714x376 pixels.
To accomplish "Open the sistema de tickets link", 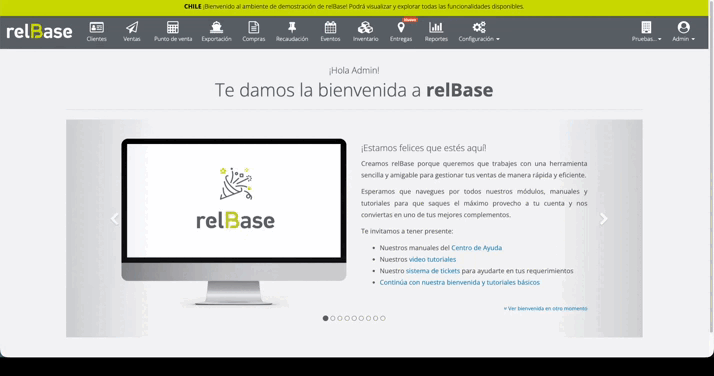I will pyautogui.click(x=433, y=271).
